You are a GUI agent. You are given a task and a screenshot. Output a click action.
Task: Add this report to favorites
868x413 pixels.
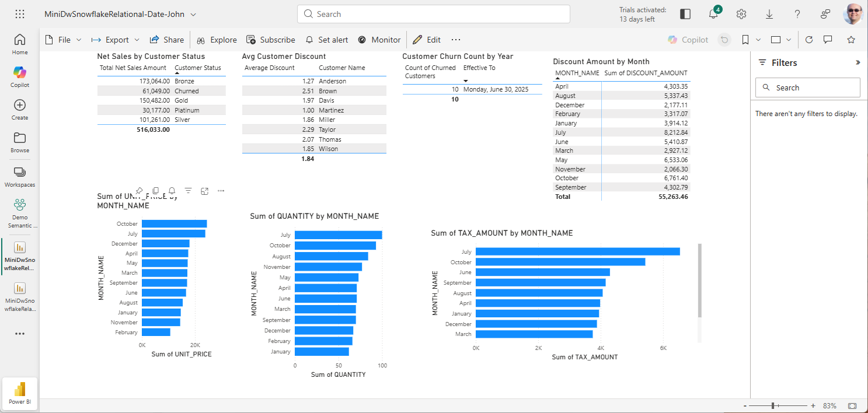pyautogui.click(x=851, y=40)
